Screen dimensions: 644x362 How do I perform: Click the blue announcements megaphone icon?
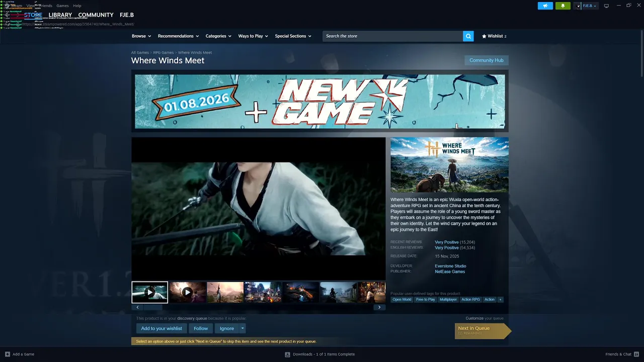point(545,6)
